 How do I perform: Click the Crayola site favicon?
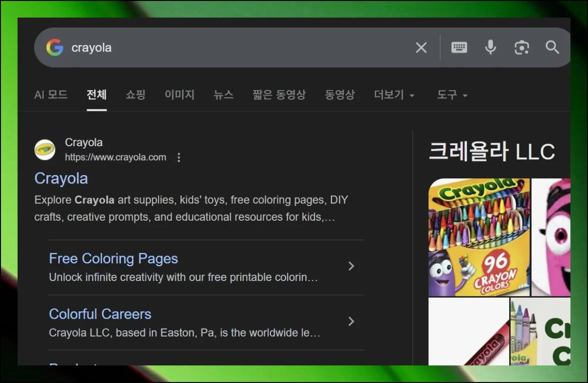(x=45, y=150)
